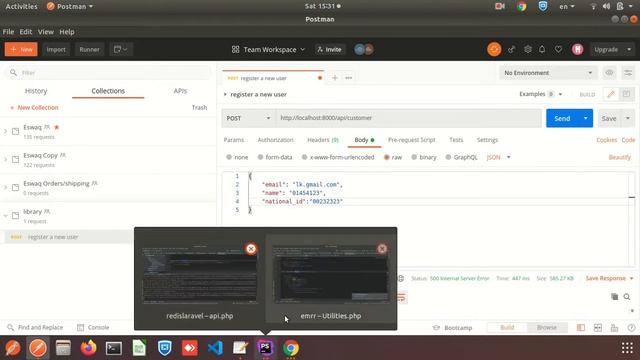This screenshot has width=640, height=360.
Task: Switch to the Browse mode toggle
Action: coord(547,327)
